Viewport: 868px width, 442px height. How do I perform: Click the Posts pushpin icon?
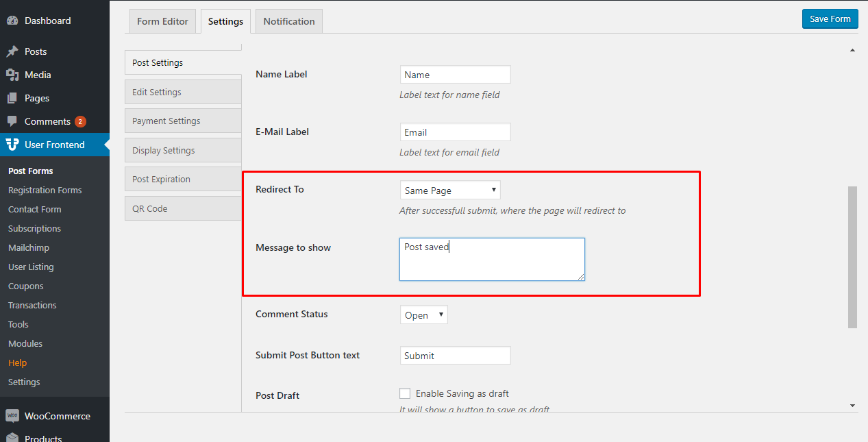pyautogui.click(x=12, y=51)
